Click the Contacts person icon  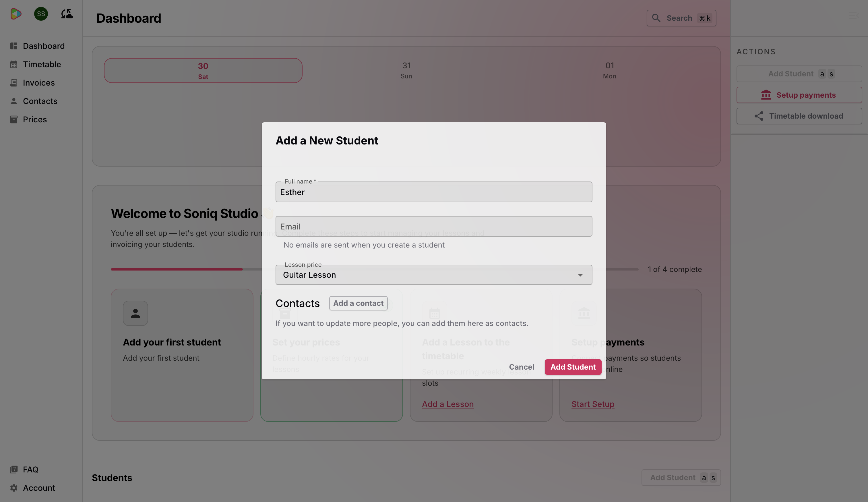[x=14, y=101]
